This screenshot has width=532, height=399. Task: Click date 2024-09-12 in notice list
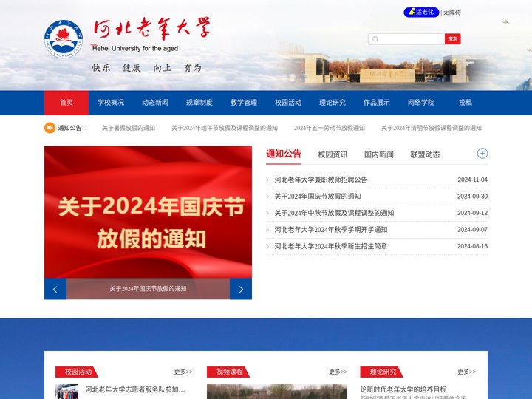(x=473, y=213)
